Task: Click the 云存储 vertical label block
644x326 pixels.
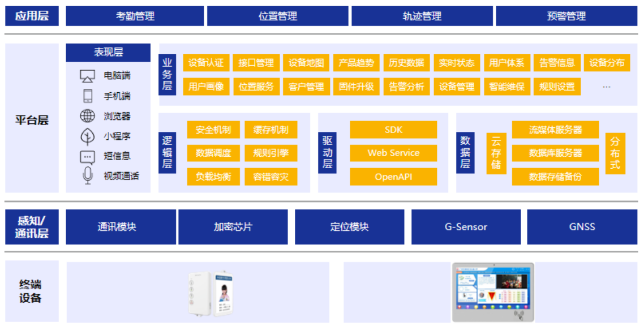Action: 496,153
